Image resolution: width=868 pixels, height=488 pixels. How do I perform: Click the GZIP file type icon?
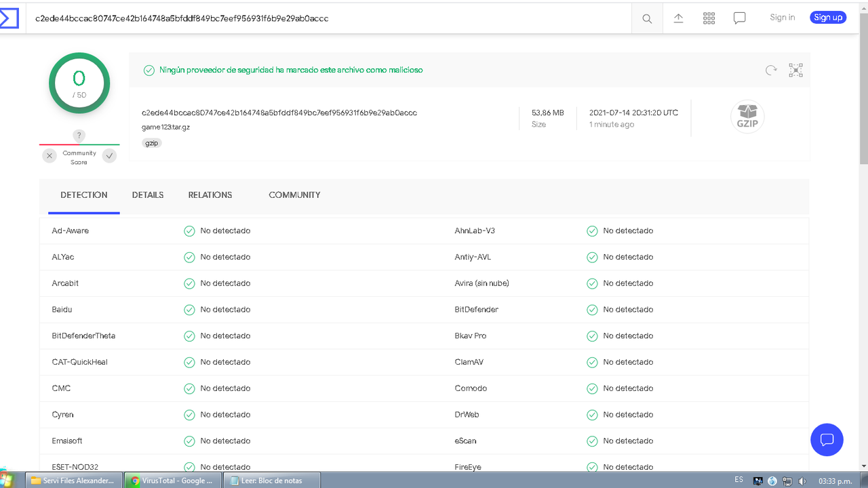[x=747, y=117]
